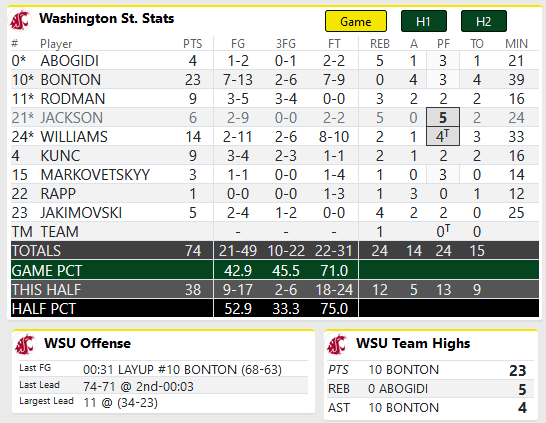Select the BONTON player row

coord(275,80)
